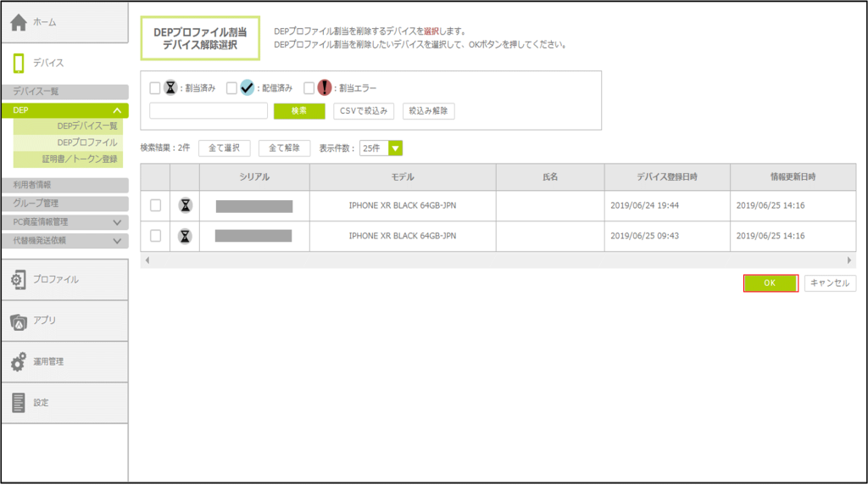
Task: Click the Home house icon in sidebar
Action: pos(19,22)
